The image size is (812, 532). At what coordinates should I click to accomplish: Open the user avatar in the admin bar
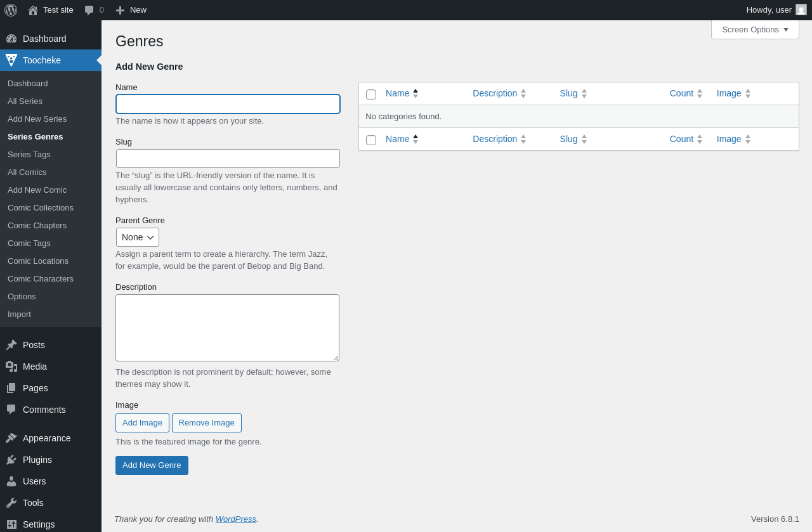point(801,10)
